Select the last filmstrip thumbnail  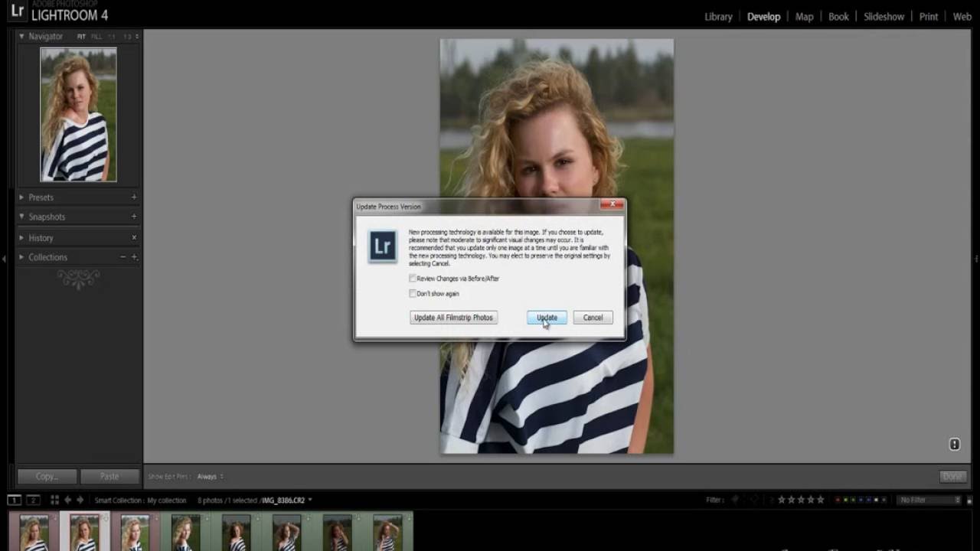pos(387,532)
